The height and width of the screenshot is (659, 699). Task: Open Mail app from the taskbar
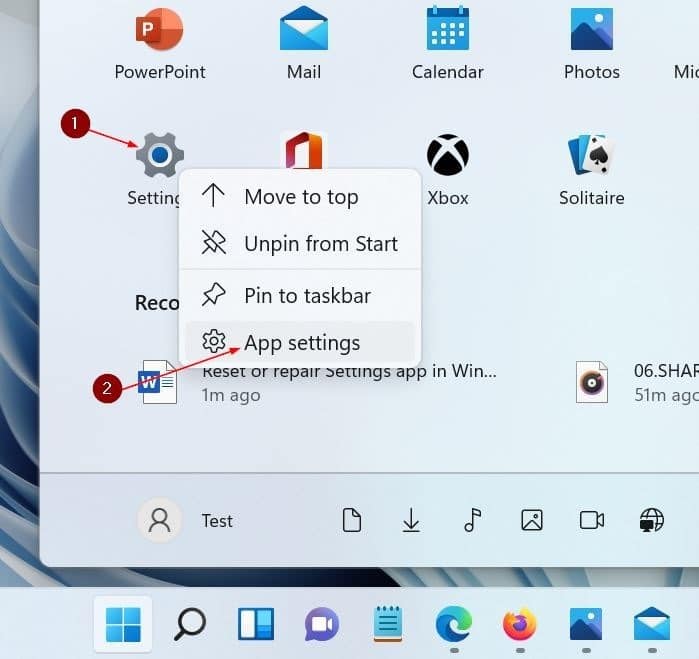click(x=652, y=623)
